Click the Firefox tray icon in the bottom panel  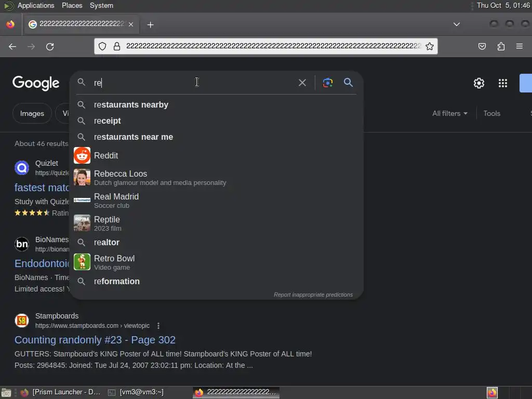pos(492,393)
